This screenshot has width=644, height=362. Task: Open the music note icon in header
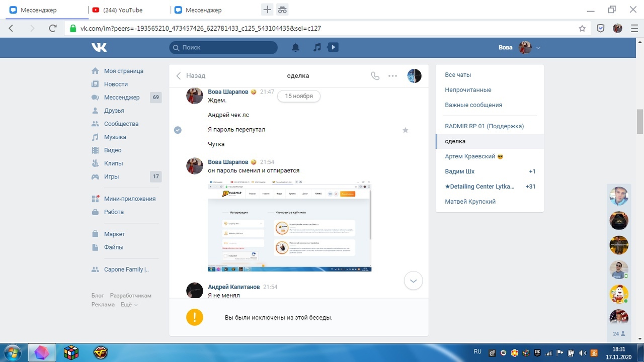point(317,47)
